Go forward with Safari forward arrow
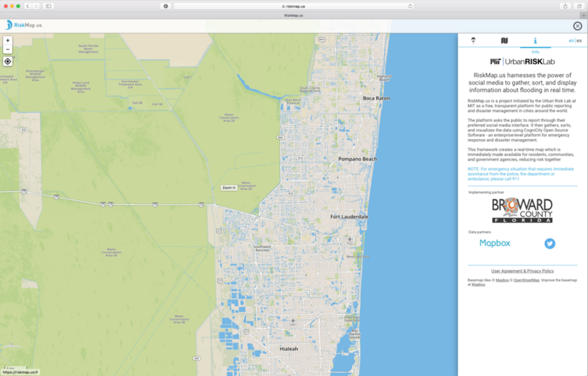 click(x=37, y=6)
